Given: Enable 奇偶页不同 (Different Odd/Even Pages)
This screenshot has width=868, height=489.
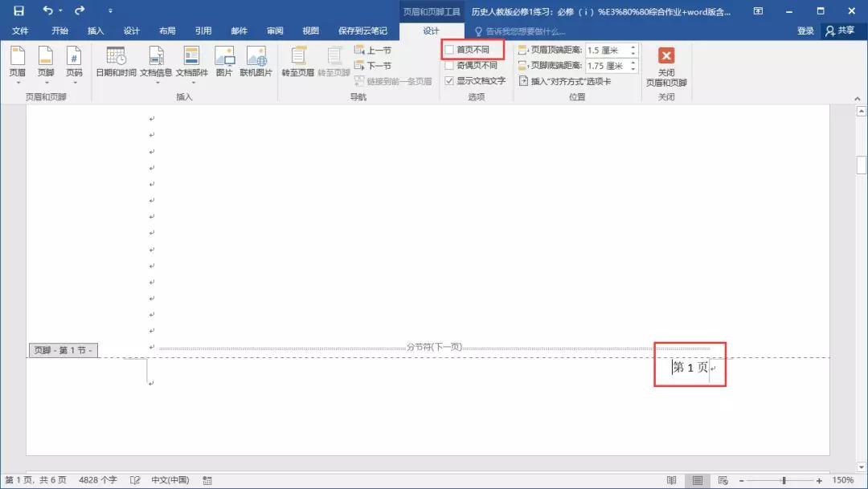Looking at the screenshot, I should tap(449, 65).
